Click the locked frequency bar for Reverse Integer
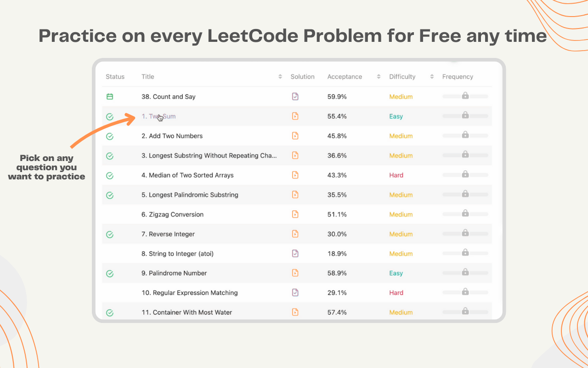The height and width of the screenshot is (368, 588). (465, 234)
